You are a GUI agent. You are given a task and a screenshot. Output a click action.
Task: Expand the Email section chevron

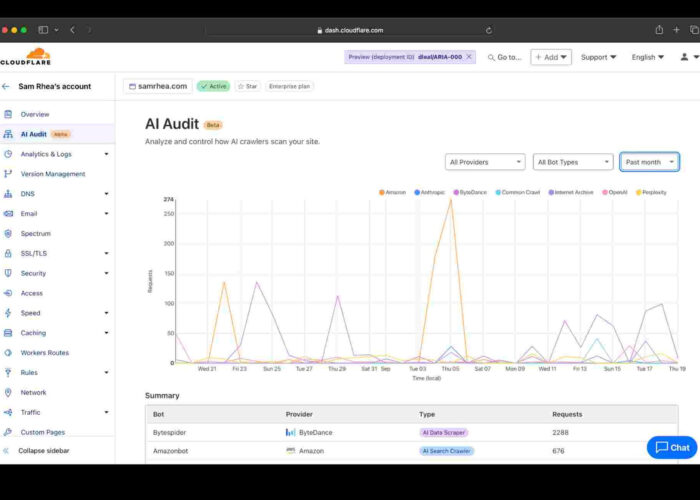point(106,213)
